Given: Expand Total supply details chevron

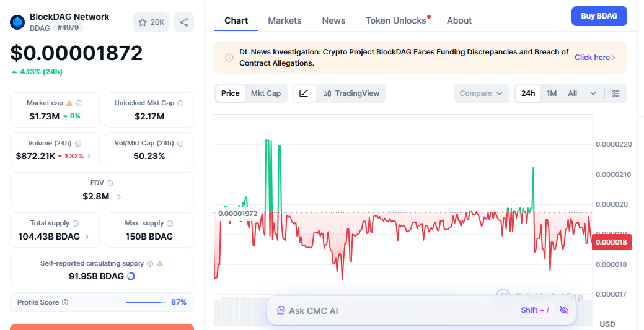Looking at the screenshot, I should [x=87, y=237].
